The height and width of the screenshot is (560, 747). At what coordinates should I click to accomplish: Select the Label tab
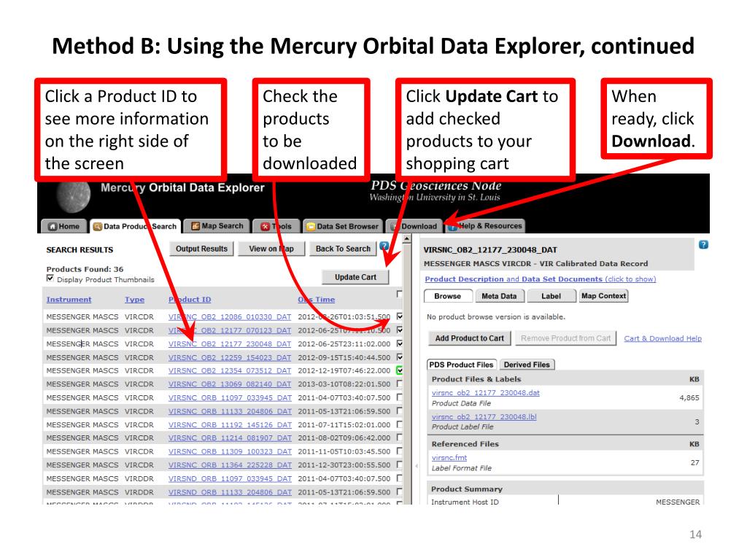551,296
